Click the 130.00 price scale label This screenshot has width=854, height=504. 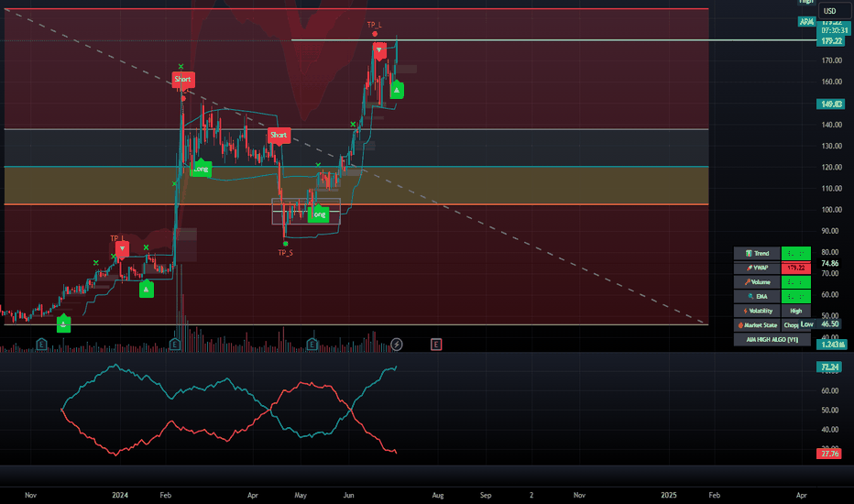832,146
